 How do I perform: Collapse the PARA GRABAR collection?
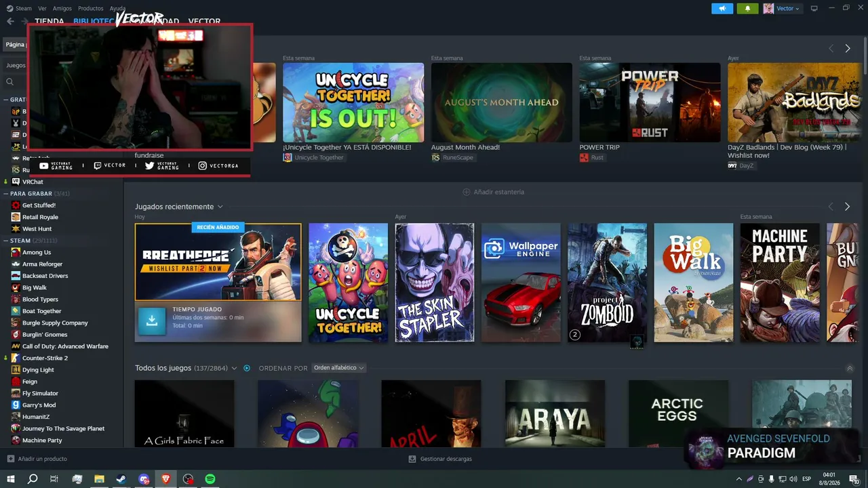point(6,193)
